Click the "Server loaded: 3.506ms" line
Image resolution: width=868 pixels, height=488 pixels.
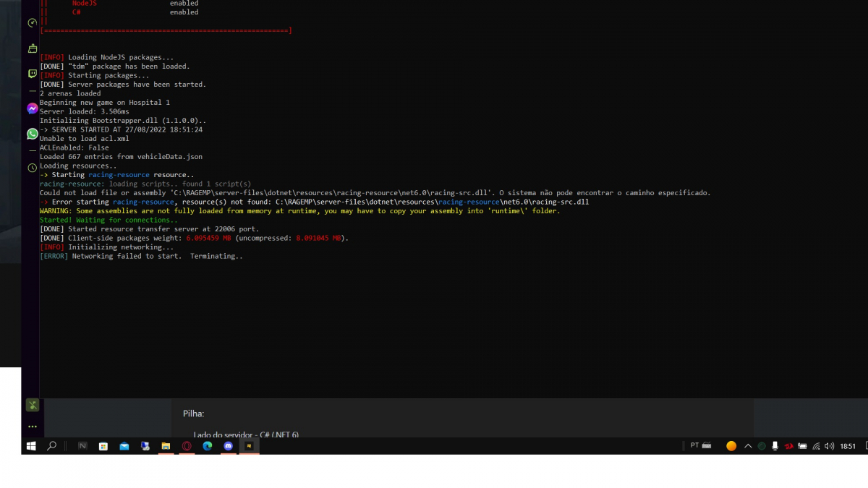(84, 111)
